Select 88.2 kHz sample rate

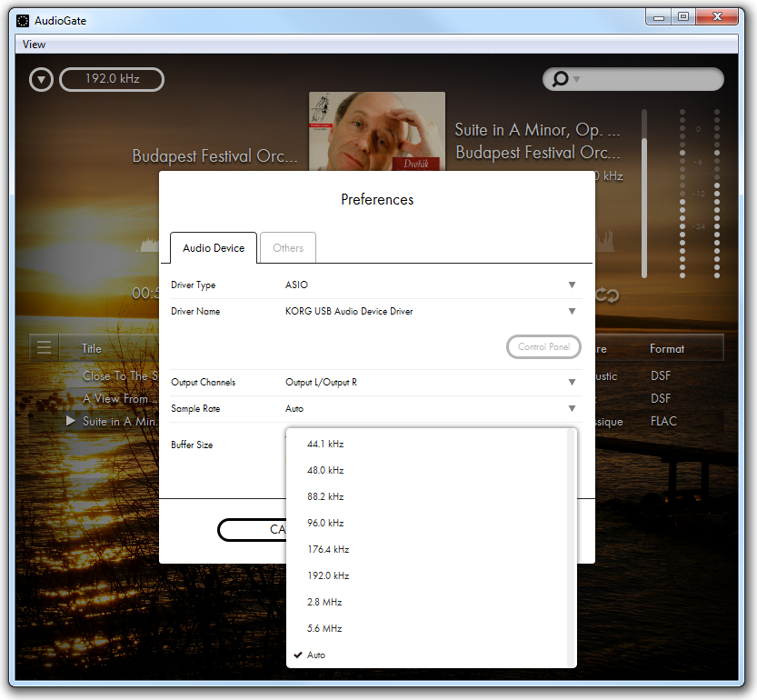click(427, 496)
